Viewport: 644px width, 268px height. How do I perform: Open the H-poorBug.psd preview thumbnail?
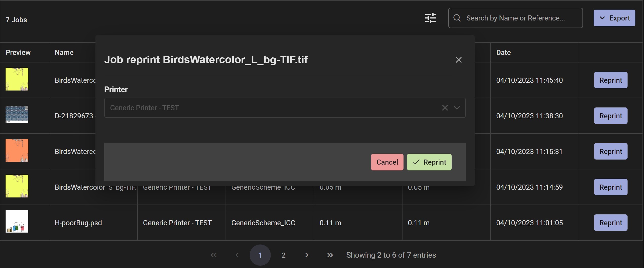17,222
